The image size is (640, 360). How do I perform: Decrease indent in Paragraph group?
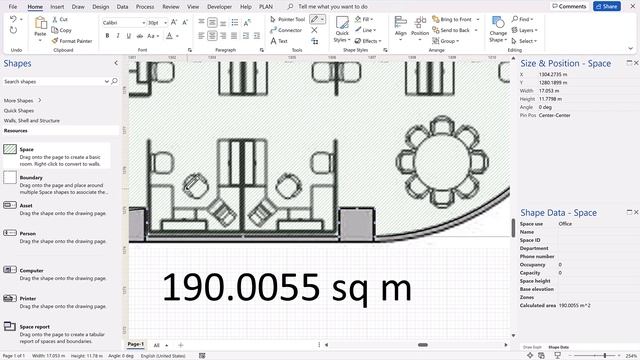(246, 36)
